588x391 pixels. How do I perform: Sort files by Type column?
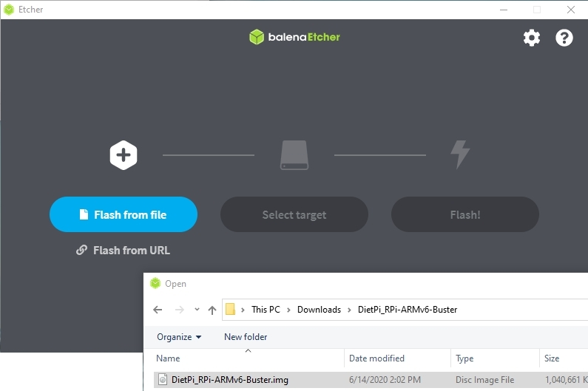tap(495, 358)
